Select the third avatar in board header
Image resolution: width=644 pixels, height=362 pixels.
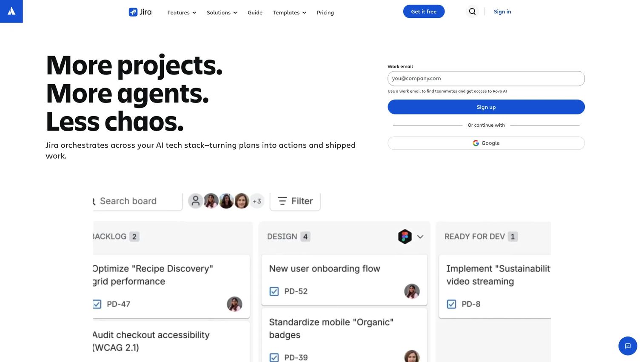[242, 201]
